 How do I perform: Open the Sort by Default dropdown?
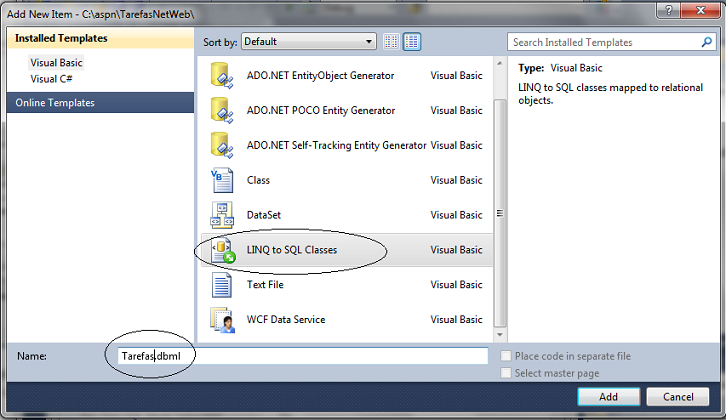tap(309, 42)
